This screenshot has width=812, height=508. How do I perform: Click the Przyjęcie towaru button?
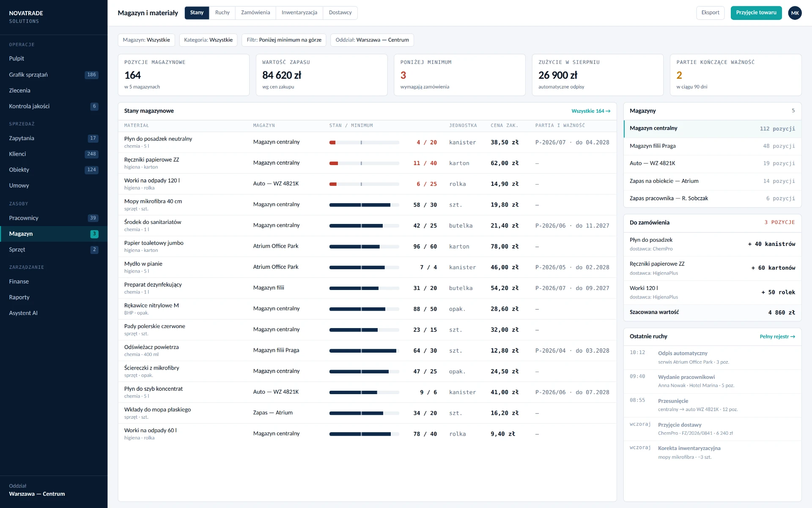click(x=756, y=13)
